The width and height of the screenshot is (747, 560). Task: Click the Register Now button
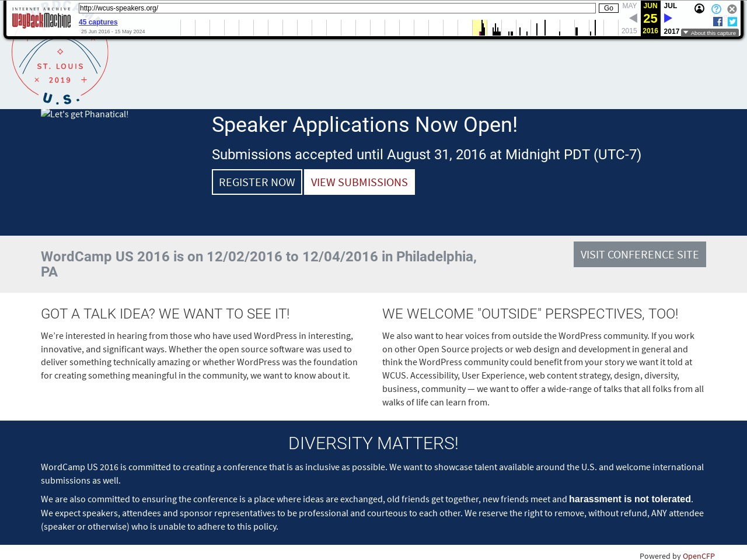257,182
